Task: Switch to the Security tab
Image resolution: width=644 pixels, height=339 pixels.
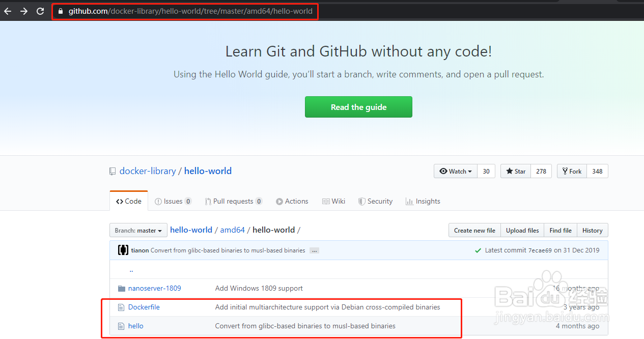Action: pos(375,201)
